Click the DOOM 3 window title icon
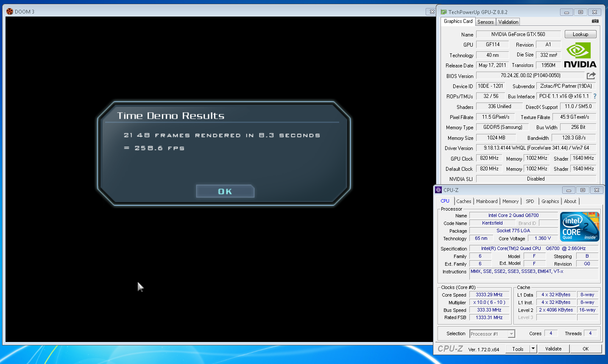The width and height of the screenshot is (608, 364). click(x=10, y=11)
